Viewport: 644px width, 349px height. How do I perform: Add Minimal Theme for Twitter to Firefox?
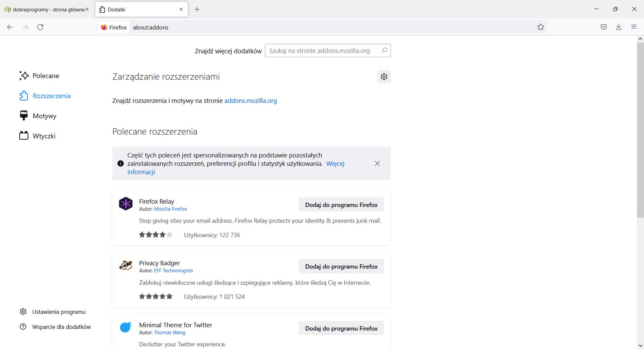(x=341, y=328)
